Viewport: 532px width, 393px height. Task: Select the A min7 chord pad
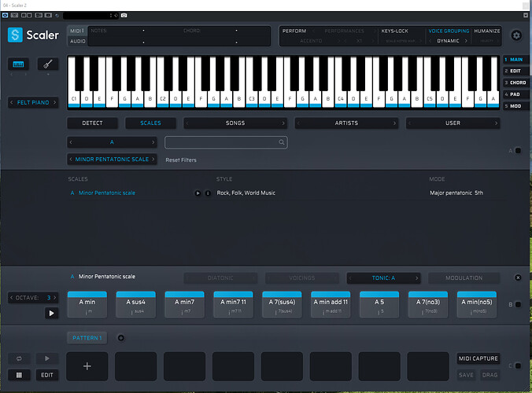pyautogui.click(x=185, y=305)
